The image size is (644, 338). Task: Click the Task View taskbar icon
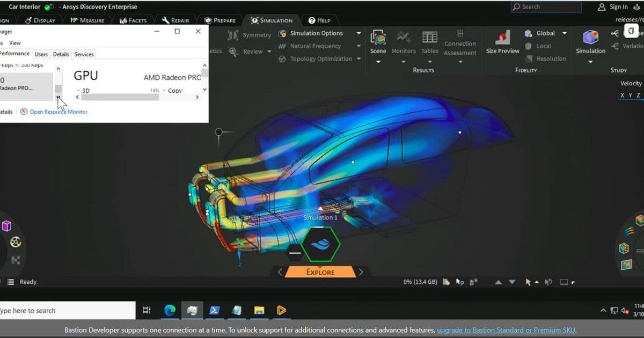point(147,310)
